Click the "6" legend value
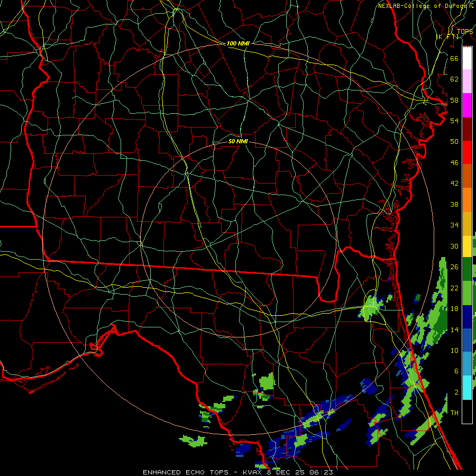 tap(456, 371)
